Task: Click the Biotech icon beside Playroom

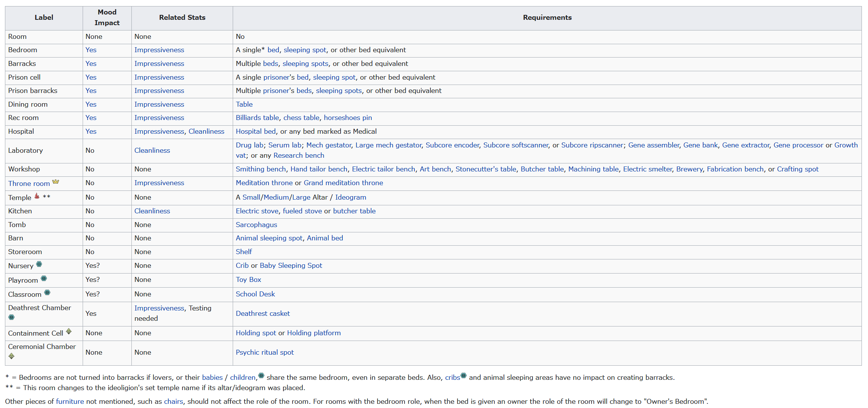Action: point(44,278)
